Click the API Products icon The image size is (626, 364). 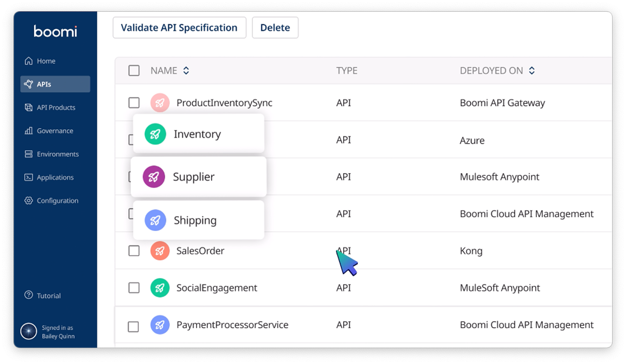pyautogui.click(x=28, y=107)
